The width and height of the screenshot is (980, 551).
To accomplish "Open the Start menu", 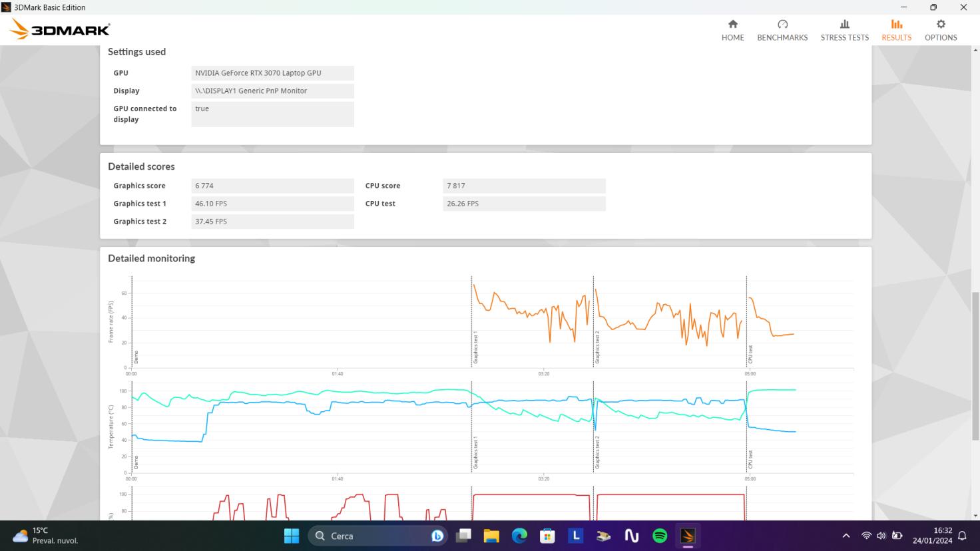I will click(292, 536).
